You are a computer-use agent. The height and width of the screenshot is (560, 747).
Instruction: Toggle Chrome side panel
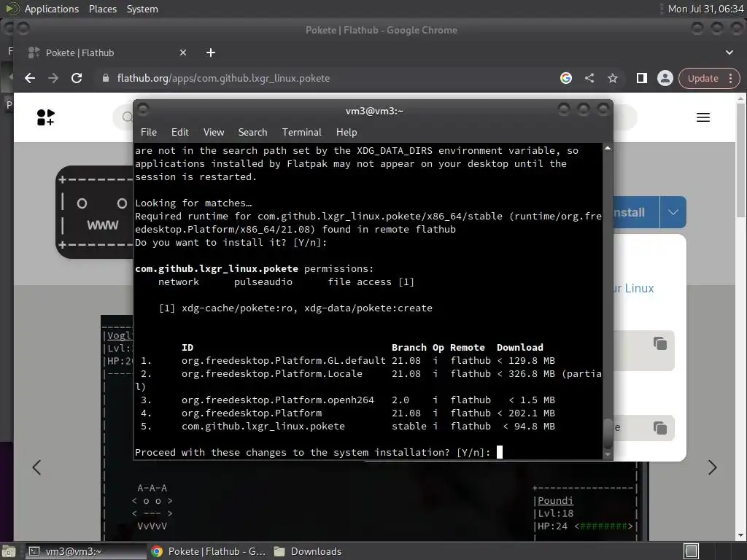click(x=642, y=78)
